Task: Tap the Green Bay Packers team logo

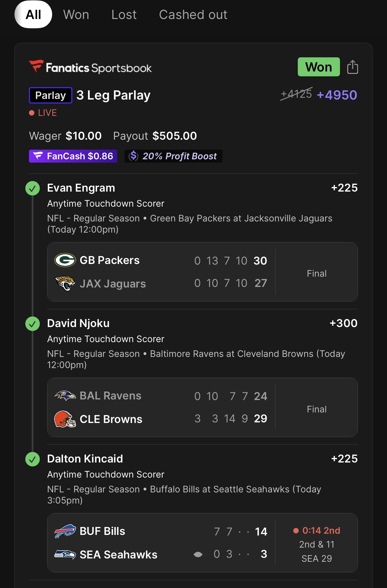Action: coord(65,260)
